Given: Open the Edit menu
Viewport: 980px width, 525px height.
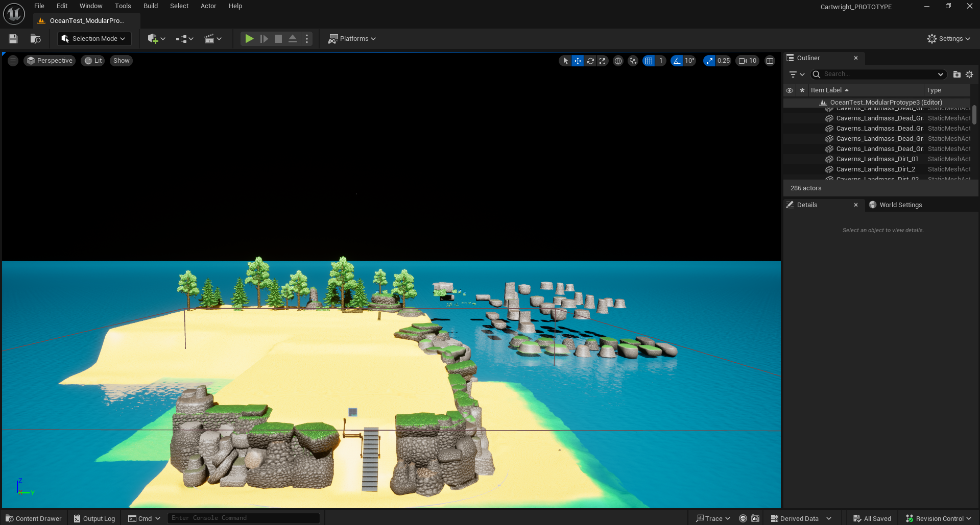Looking at the screenshot, I should click(62, 6).
